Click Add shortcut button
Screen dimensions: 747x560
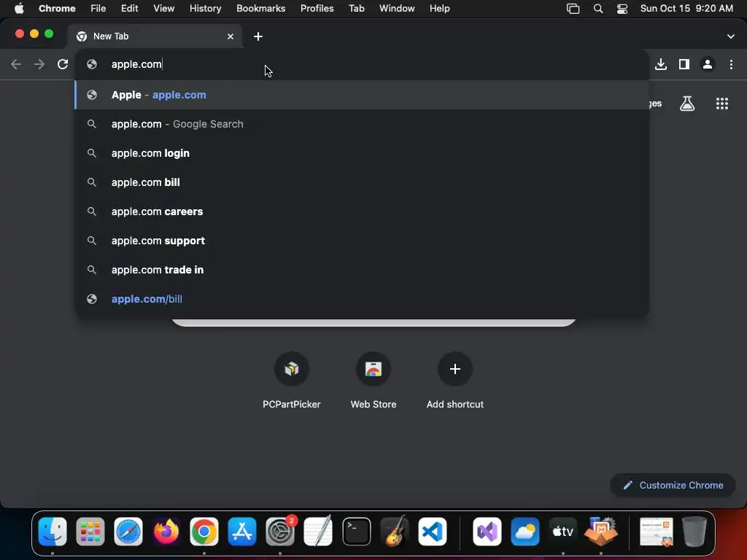(x=455, y=381)
